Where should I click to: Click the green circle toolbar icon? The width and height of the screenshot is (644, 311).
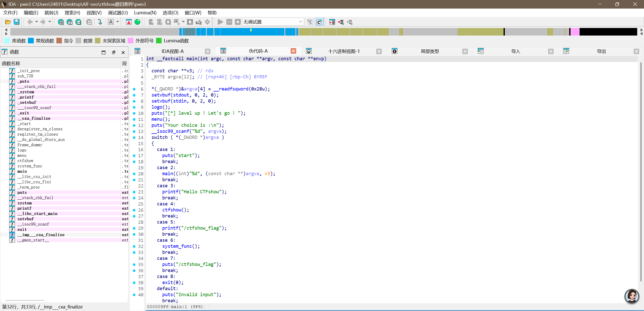137,22
